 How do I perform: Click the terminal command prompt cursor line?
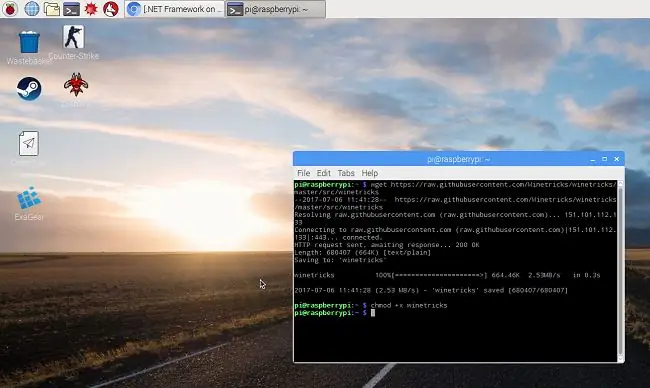point(455,313)
